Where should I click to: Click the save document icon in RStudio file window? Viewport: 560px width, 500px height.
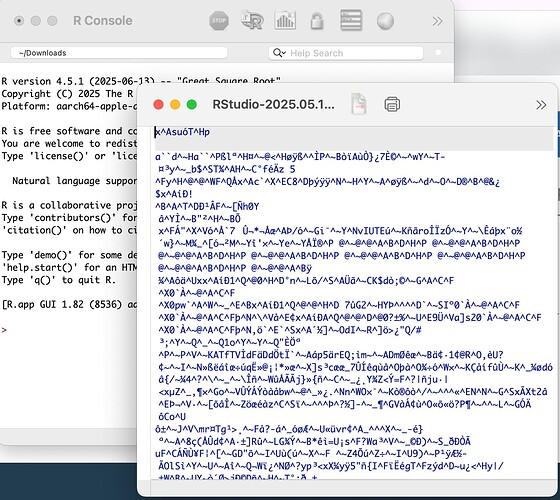359,104
